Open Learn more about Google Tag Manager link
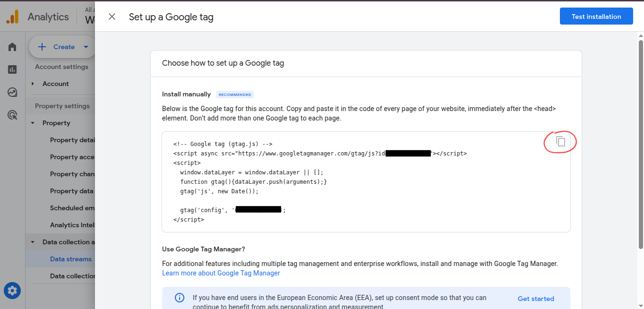This screenshot has width=644, height=309. [x=221, y=273]
